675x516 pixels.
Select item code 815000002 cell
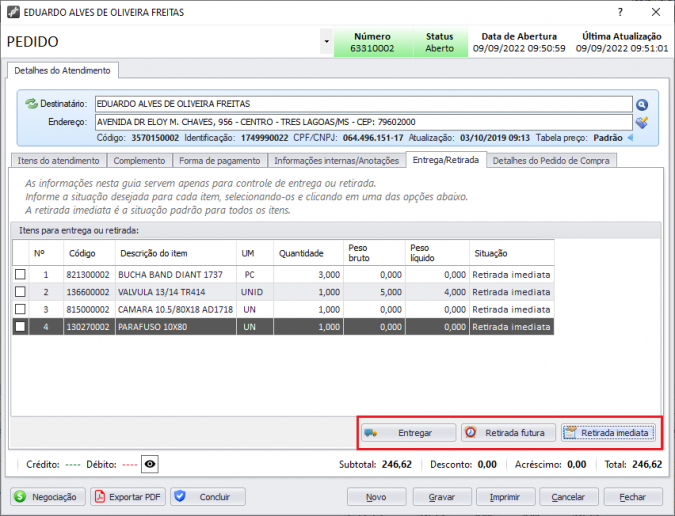(88, 309)
